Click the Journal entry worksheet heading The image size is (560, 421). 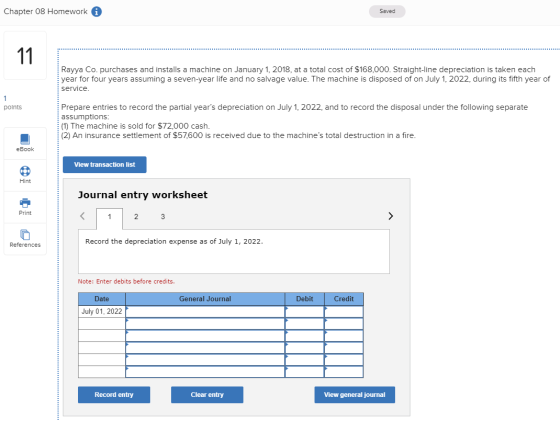[x=142, y=195]
